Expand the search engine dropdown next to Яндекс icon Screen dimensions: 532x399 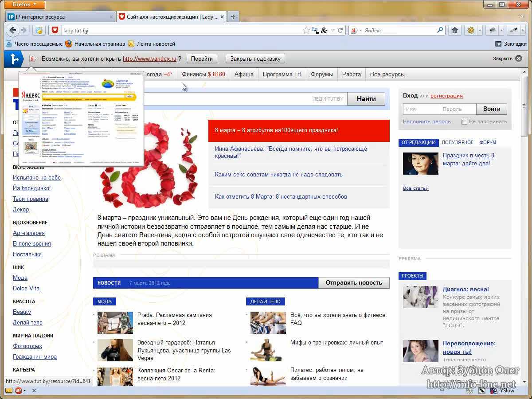coord(360,31)
